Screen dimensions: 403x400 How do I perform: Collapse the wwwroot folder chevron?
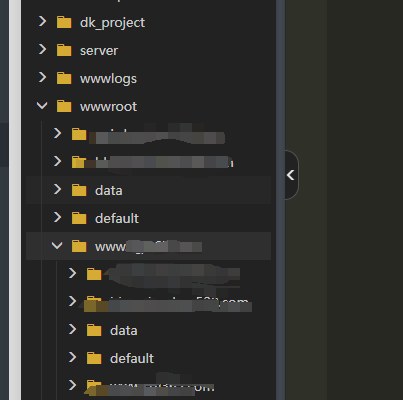pyautogui.click(x=42, y=106)
